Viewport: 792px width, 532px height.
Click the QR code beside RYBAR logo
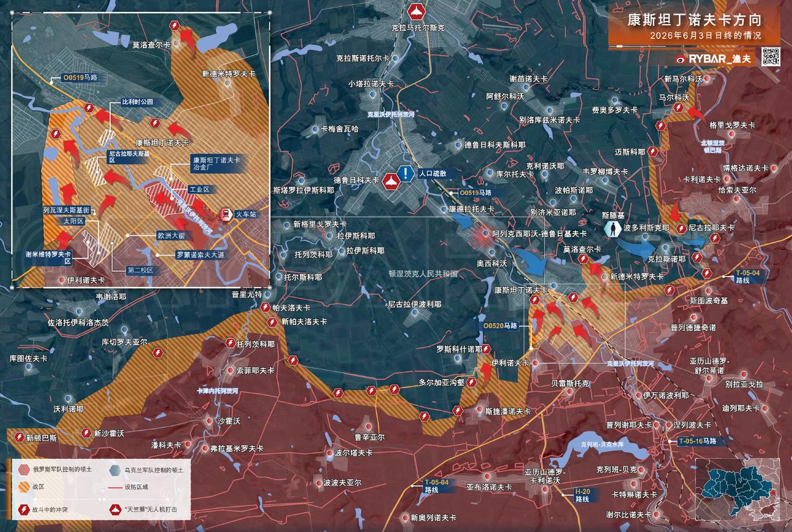tap(769, 57)
